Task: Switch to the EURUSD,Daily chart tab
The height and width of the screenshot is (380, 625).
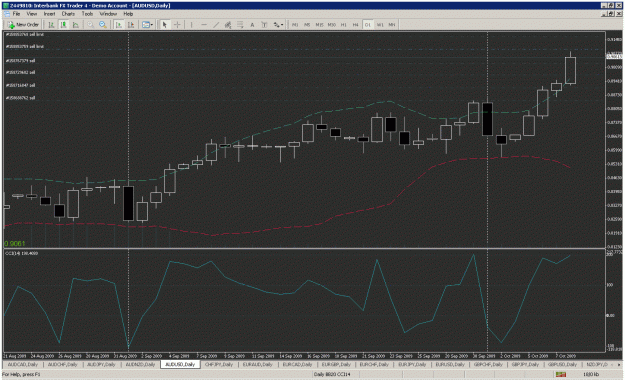Action: [450, 364]
